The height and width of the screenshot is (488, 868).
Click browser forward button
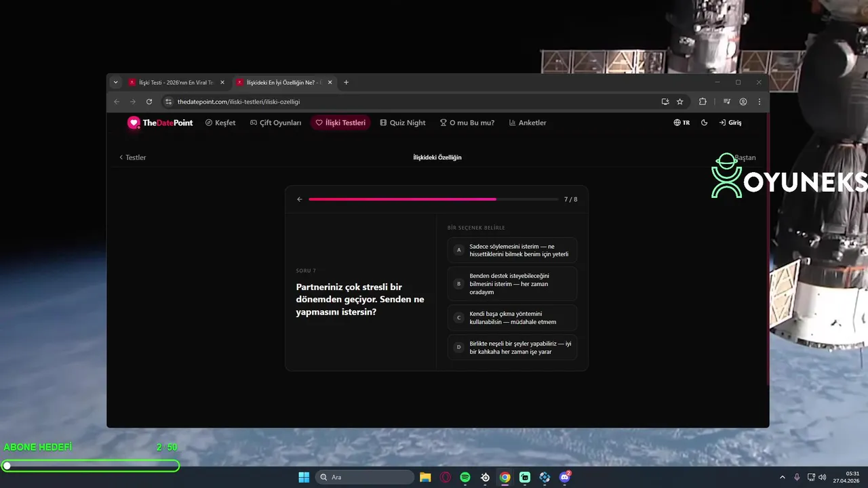tap(133, 102)
